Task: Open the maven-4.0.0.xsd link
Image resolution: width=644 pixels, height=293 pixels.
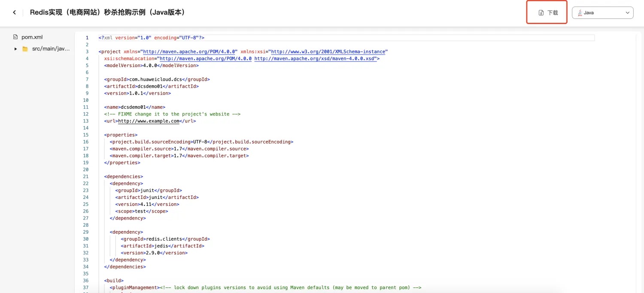Action: click(316, 58)
